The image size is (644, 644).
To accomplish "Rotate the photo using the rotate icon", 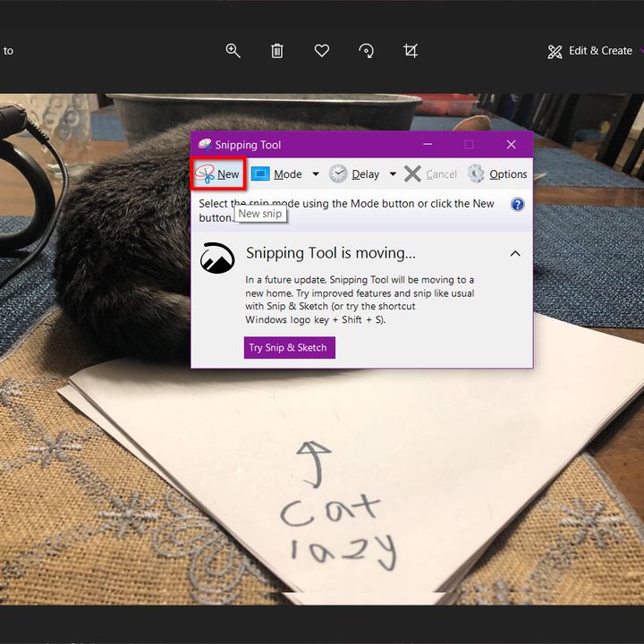I will [366, 51].
